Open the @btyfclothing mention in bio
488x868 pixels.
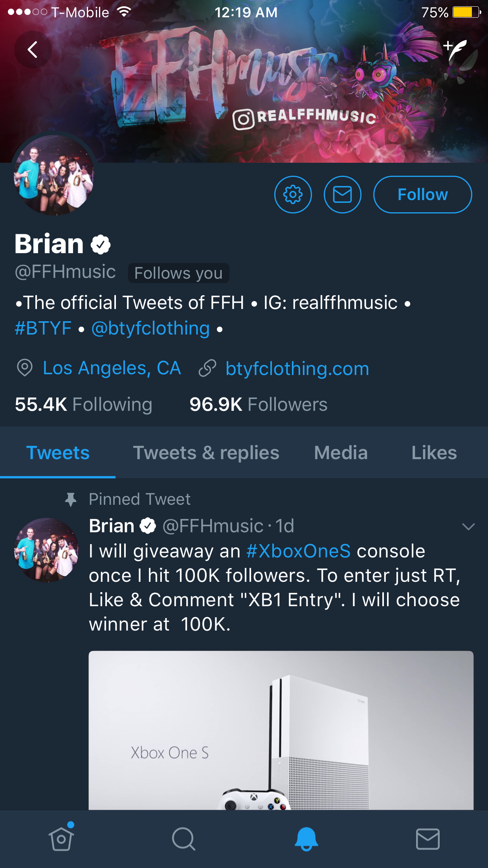pyautogui.click(x=150, y=328)
